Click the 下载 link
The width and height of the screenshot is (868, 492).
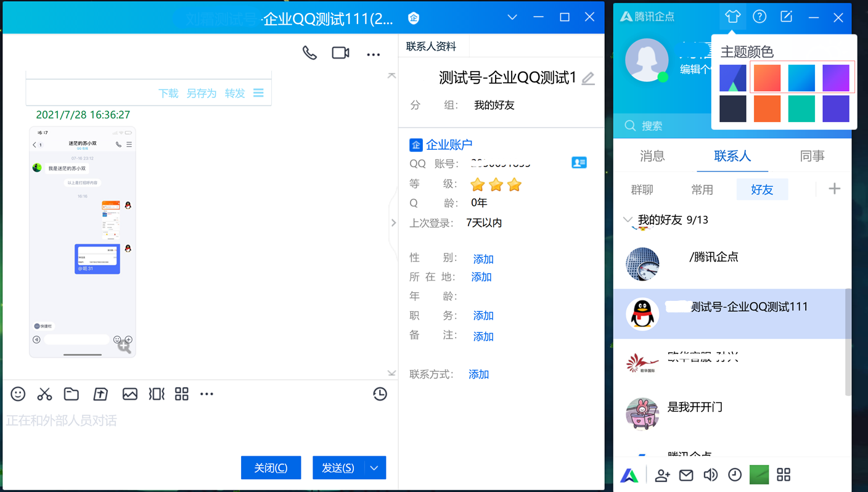[168, 93]
